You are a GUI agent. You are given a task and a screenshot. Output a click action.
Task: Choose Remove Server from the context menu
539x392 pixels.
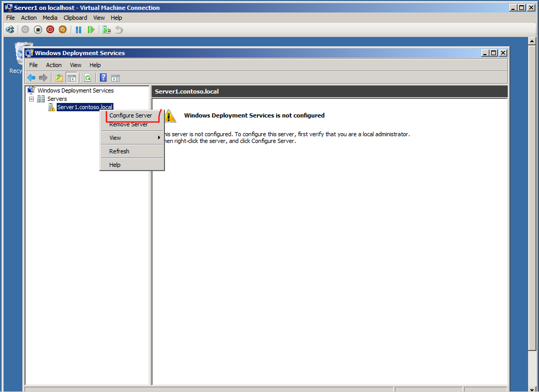(x=129, y=124)
